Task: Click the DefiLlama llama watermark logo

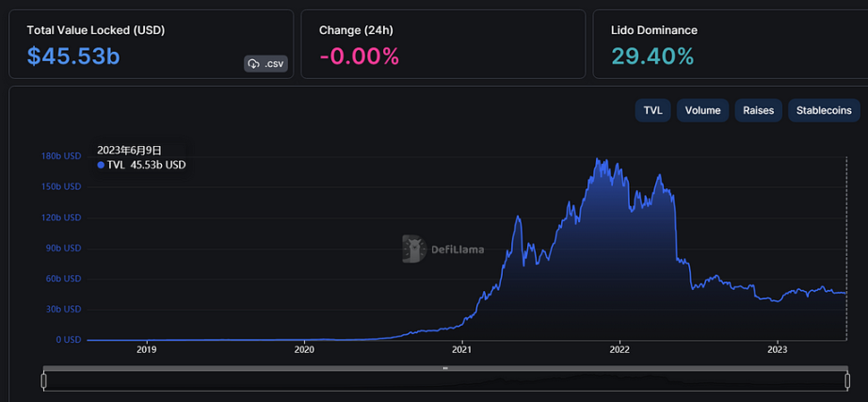Action: click(413, 249)
